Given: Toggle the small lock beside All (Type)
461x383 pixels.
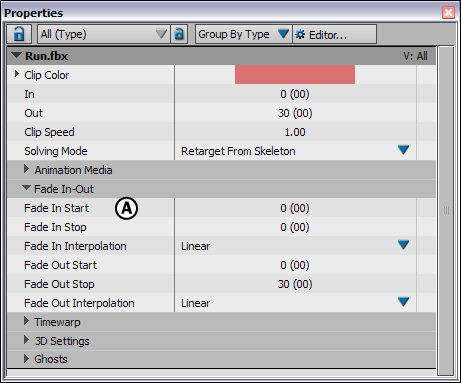Looking at the screenshot, I should (179, 34).
